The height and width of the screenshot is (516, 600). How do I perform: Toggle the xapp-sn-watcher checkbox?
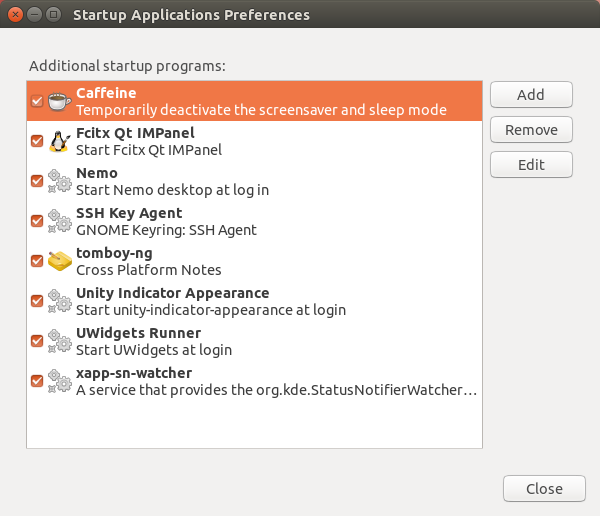point(37,381)
